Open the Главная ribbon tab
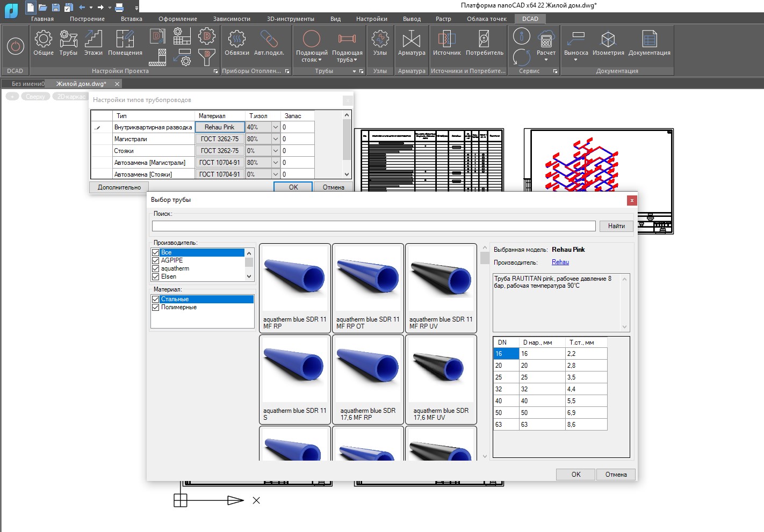 click(42, 19)
